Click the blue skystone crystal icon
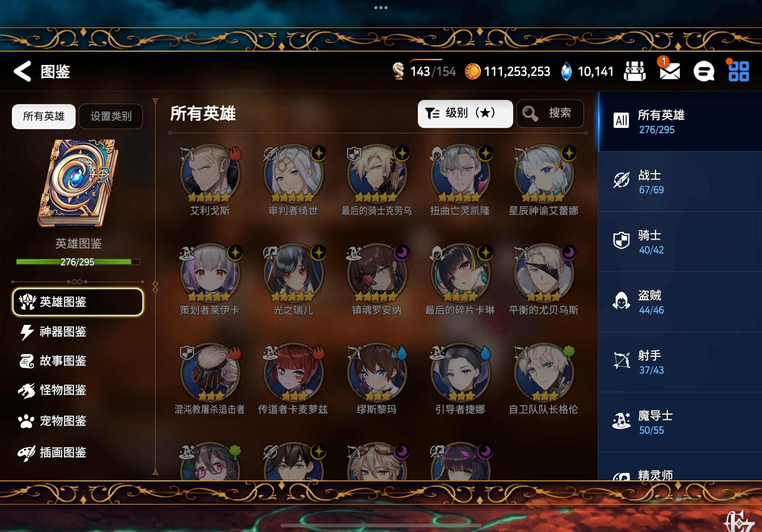Screen dimensions: 762x532 click(x=566, y=71)
